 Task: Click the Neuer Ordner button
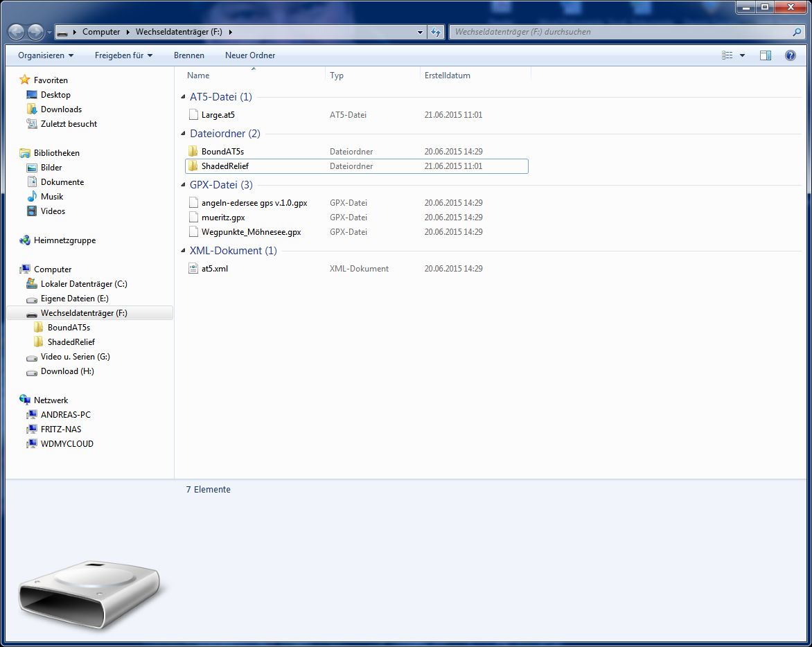[x=249, y=55]
